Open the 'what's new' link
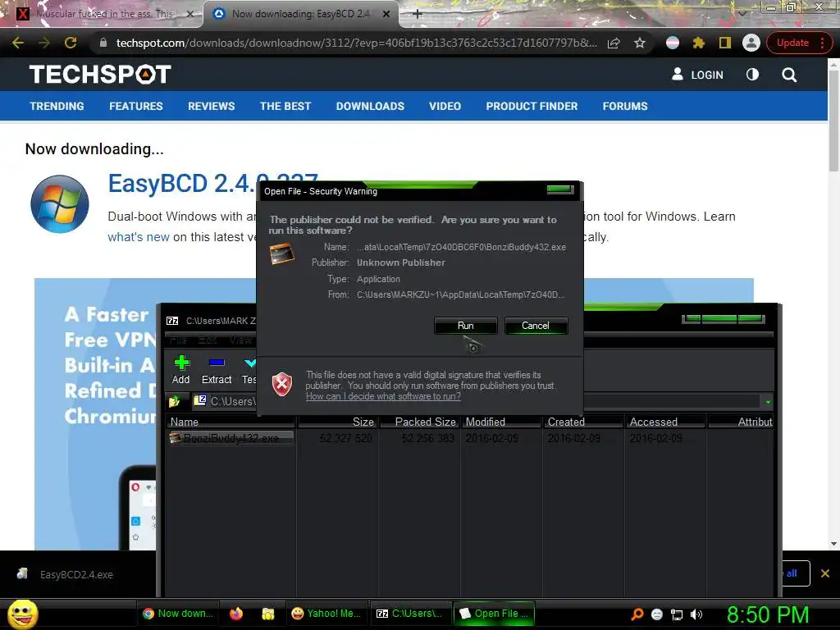 138,237
